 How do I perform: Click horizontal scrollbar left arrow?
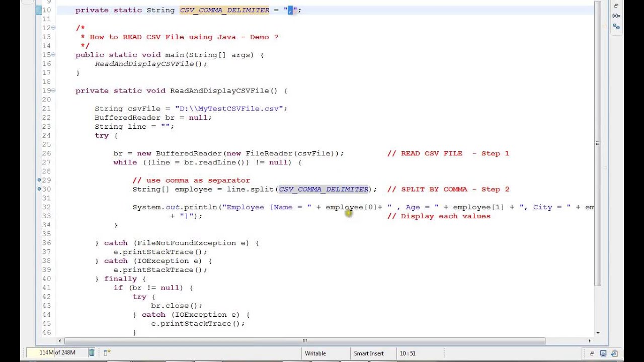[x=60, y=341]
